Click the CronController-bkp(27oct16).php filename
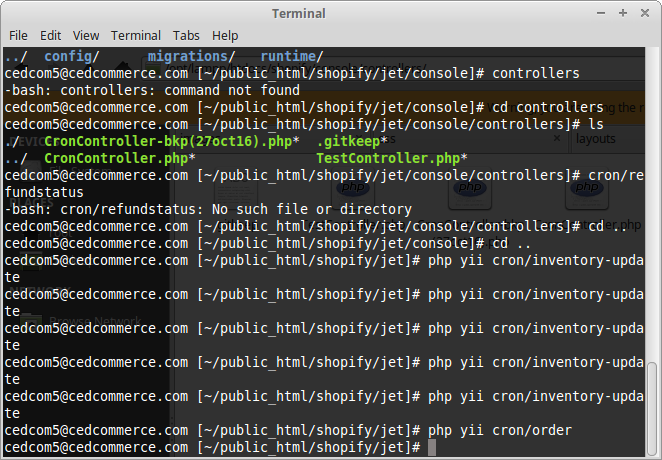Screen dimensions: 662x460 click(x=171, y=142)
